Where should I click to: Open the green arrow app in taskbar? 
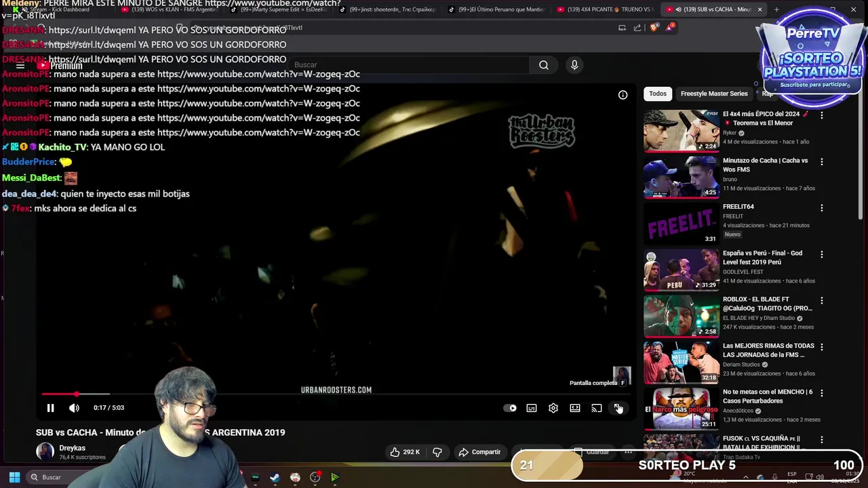pyautogui.click(x=335, y=477)
